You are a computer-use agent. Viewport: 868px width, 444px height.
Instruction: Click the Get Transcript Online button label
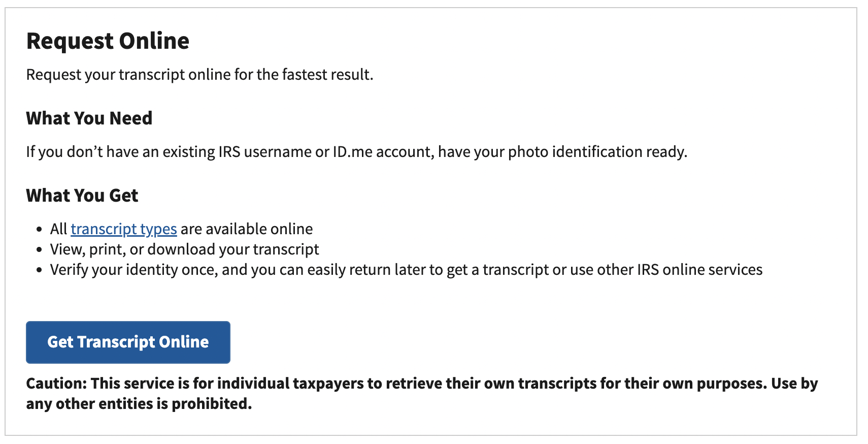point(127,342)
